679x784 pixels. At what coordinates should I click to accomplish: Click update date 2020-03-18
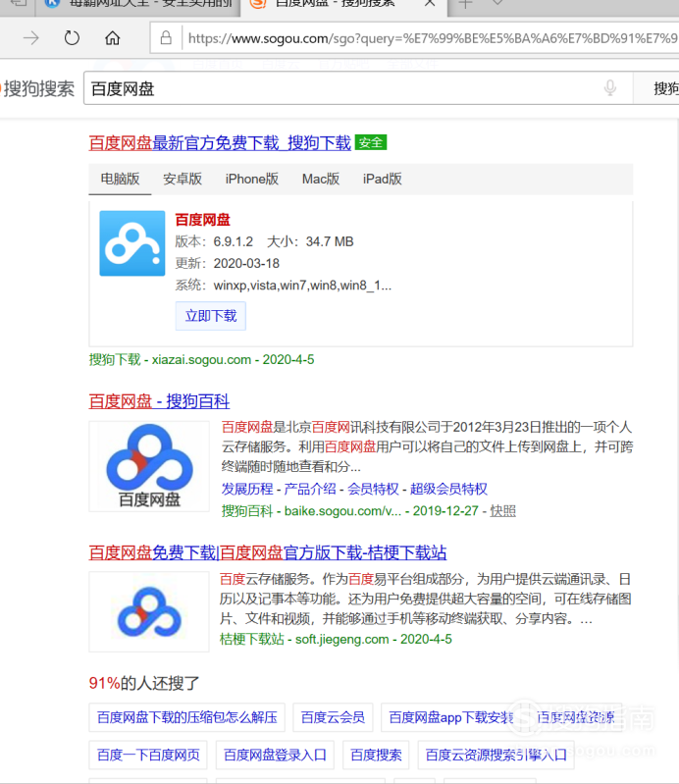click(246, 264)
